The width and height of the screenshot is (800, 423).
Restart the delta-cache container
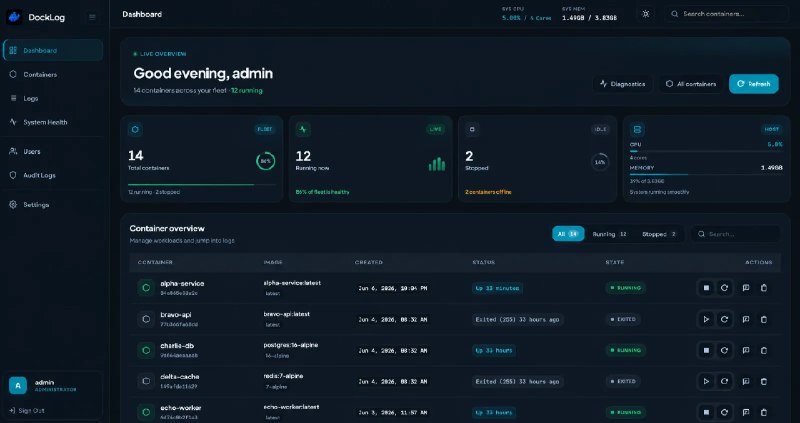click(724, 381)
